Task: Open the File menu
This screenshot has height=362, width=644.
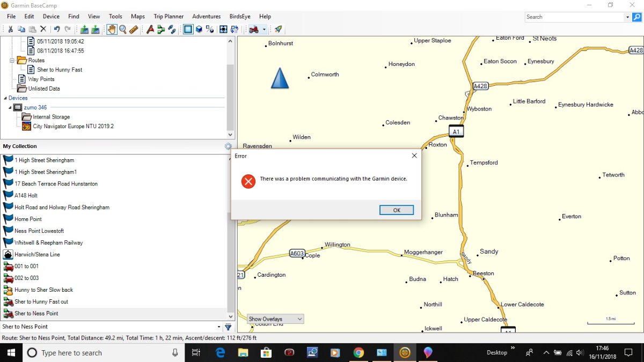Action: coord(11,17)
